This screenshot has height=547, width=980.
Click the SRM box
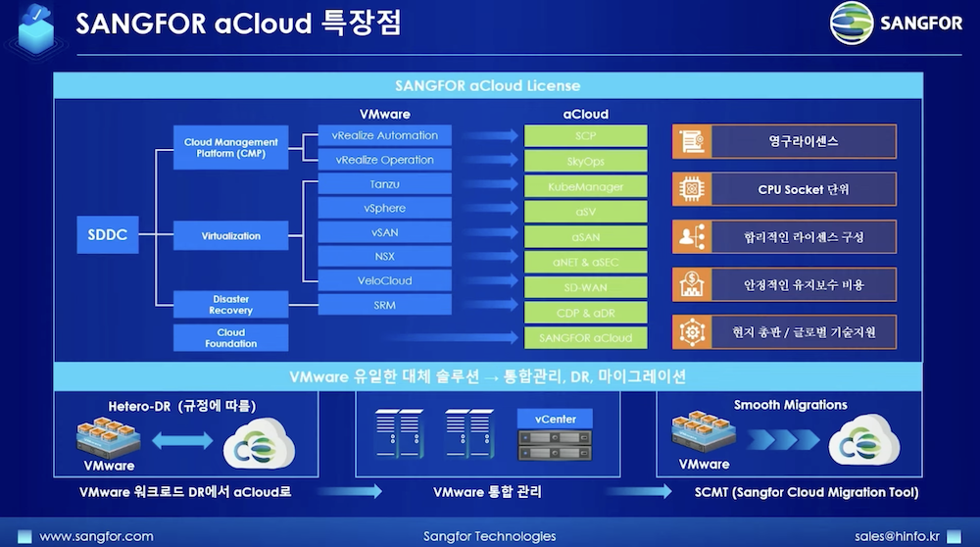384,305
